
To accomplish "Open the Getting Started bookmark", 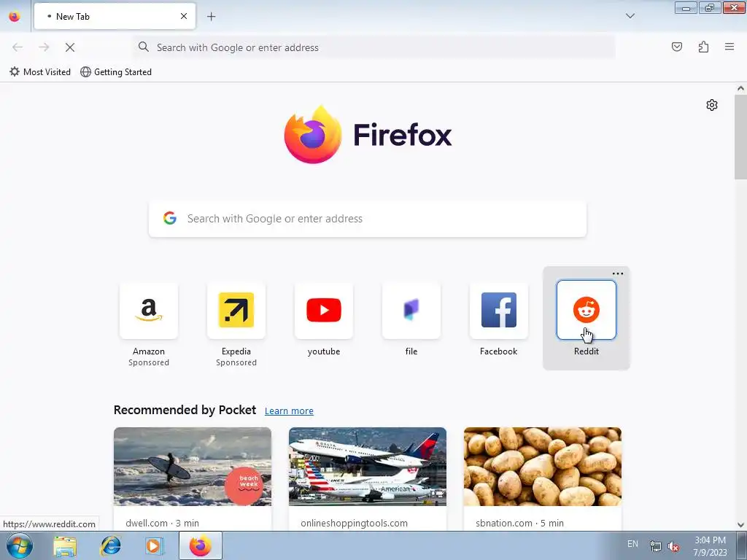I will 116,72.
